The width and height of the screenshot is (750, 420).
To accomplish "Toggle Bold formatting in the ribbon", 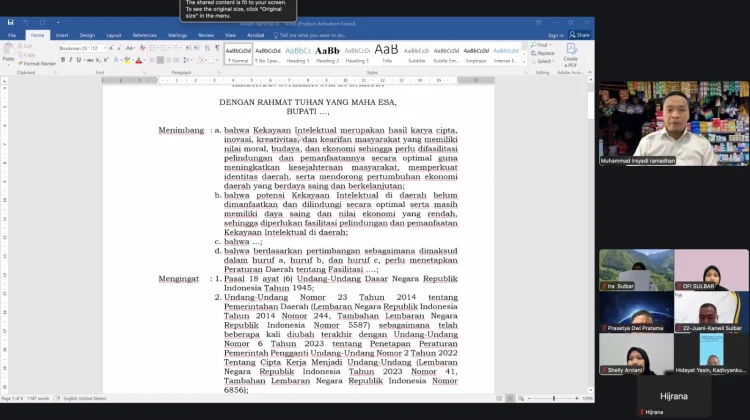I will (63, 60).
